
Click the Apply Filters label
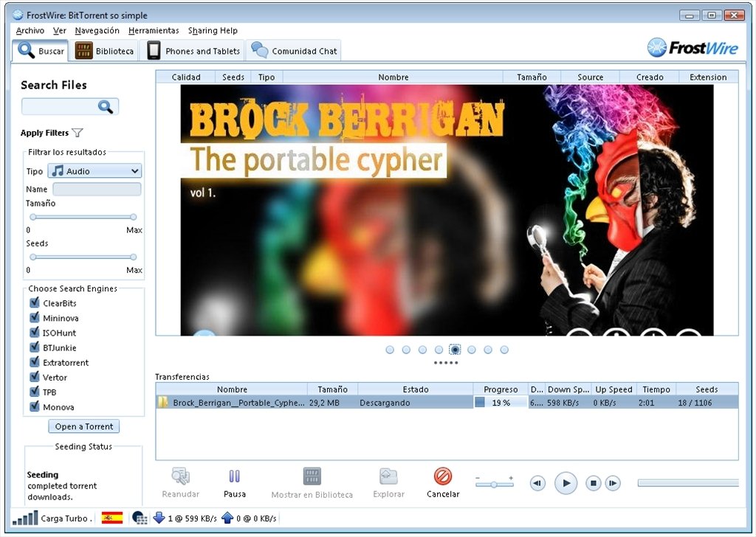(44, 133)
